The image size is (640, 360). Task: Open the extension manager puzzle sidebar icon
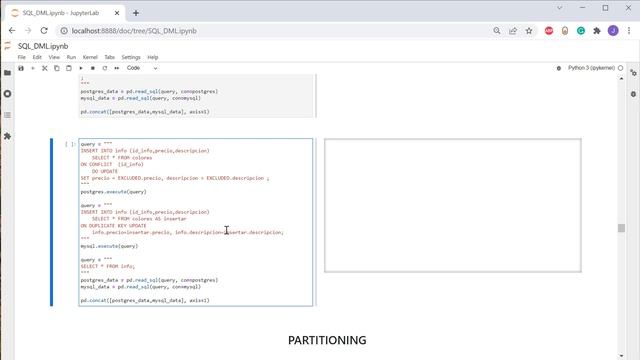[7, 136]
